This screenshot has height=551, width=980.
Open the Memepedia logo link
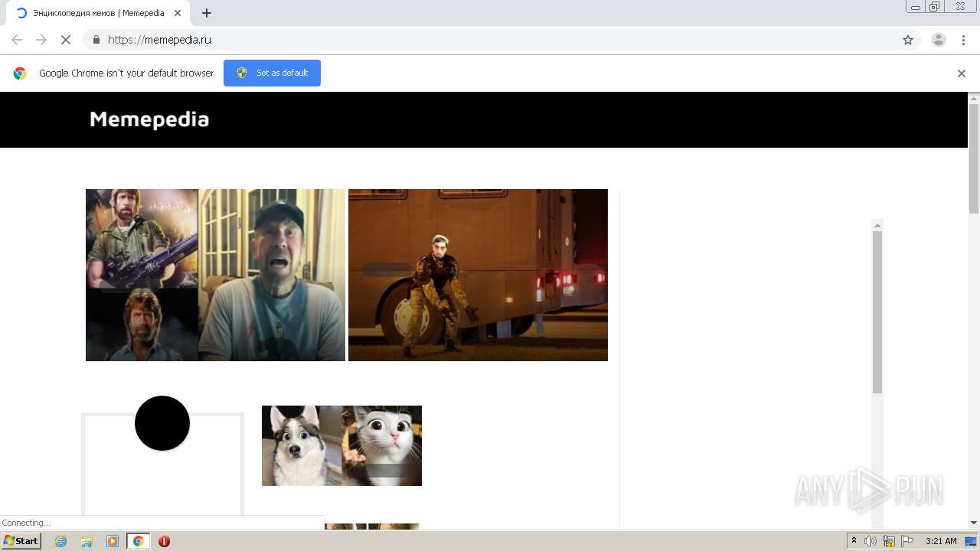click(149, 119)
